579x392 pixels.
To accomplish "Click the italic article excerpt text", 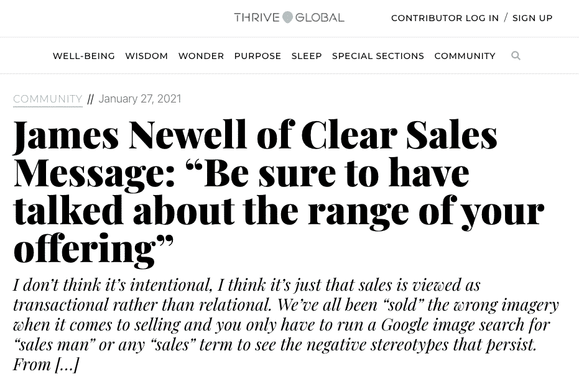I will click(x=286, y=325).
